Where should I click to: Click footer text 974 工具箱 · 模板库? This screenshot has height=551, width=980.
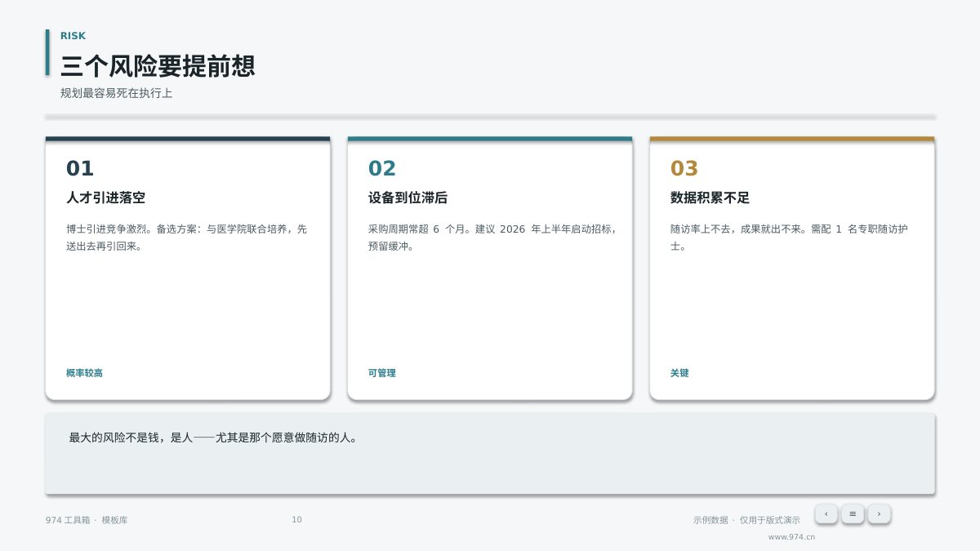[87, 520]
